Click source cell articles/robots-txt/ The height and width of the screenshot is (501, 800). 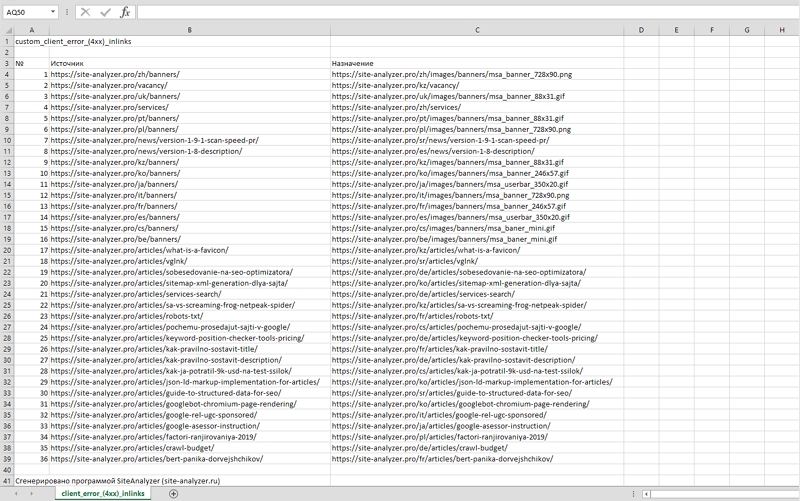[189, 316]
